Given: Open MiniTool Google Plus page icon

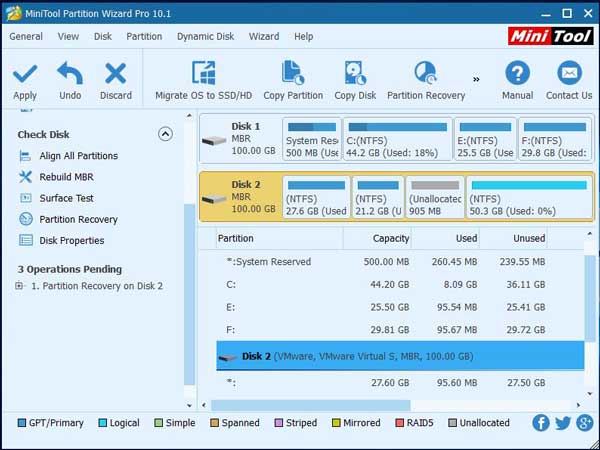Looking at the screenshot, I should pos(585,423).
